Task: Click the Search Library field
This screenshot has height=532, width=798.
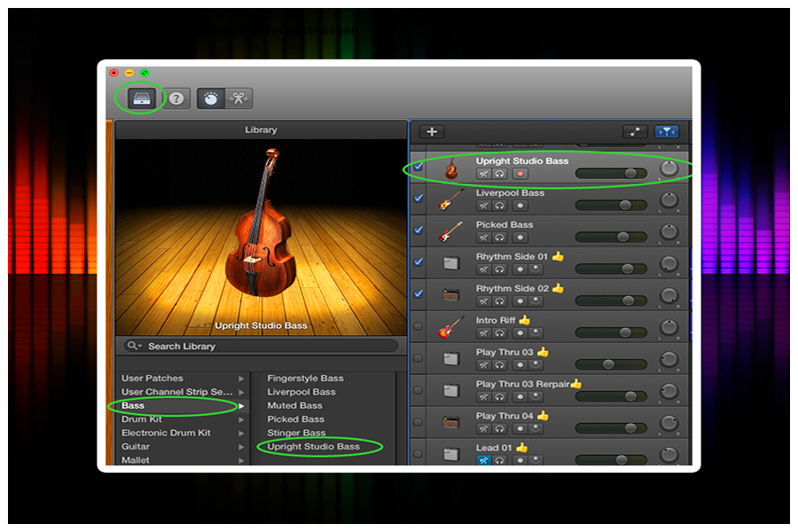Action: pyautogui.click(x=261, y=346)
